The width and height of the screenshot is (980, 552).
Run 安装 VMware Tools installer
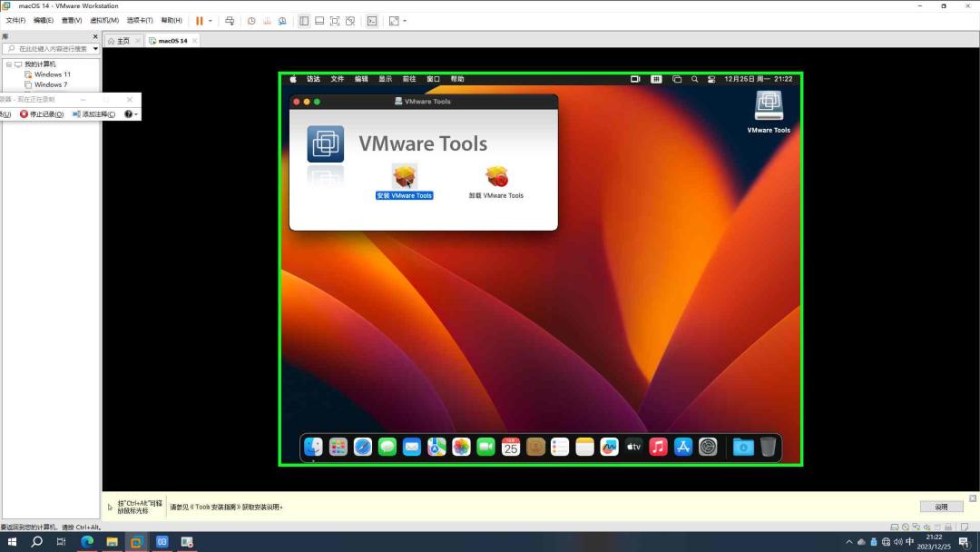tap(403, 177)
